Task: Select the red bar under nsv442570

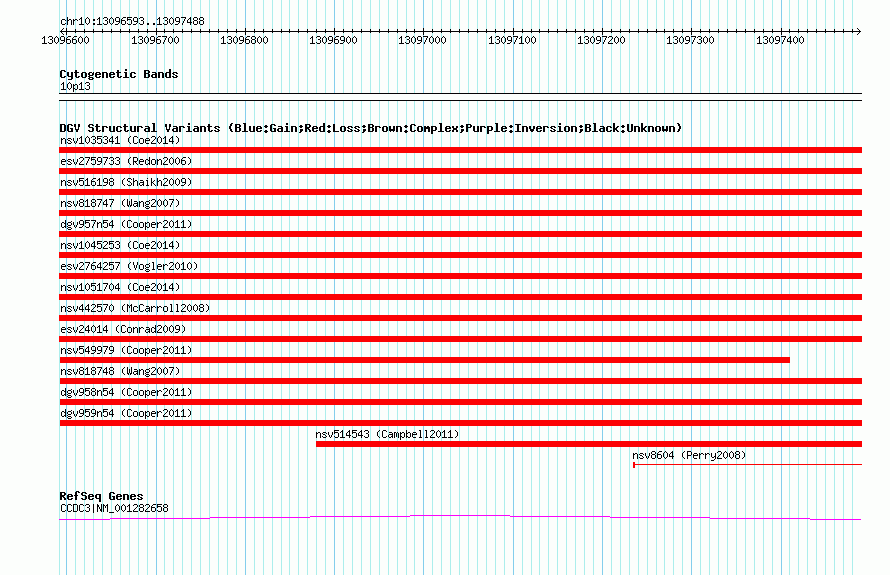Action: click(x=460, y=318)
